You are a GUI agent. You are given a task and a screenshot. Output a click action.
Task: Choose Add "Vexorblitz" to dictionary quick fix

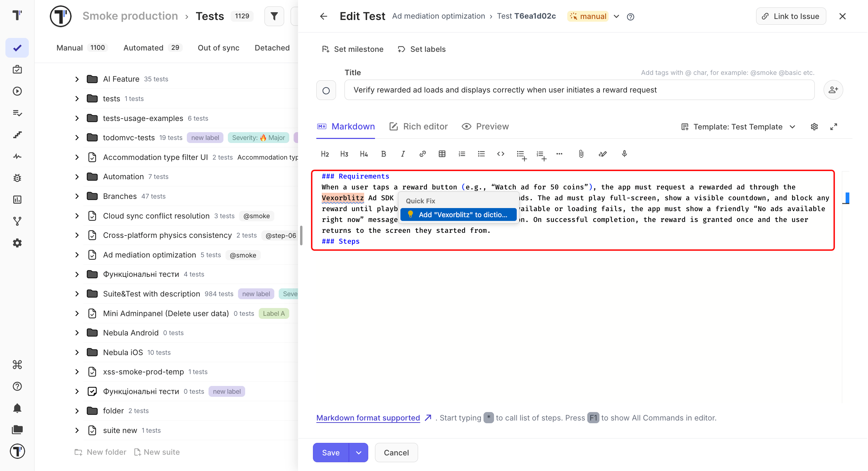458,214
